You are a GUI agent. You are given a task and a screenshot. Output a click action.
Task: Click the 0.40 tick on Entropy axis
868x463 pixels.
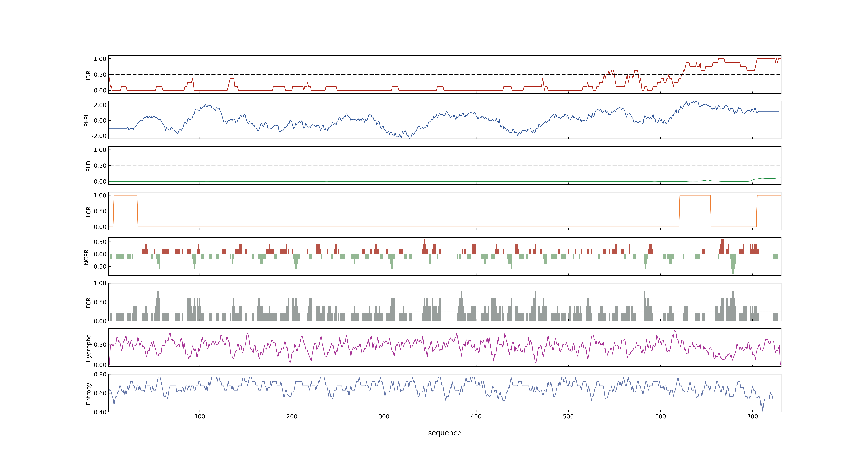tap(100, 412)
